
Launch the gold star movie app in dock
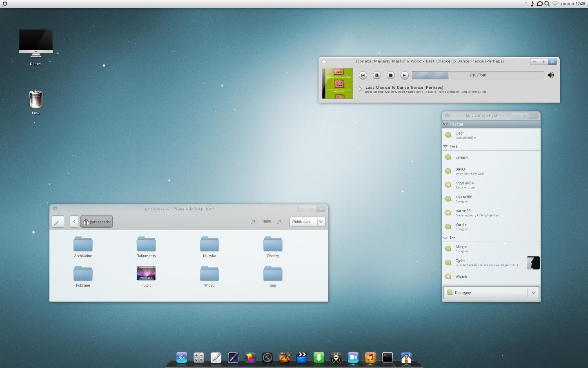[x=336, y=358]
